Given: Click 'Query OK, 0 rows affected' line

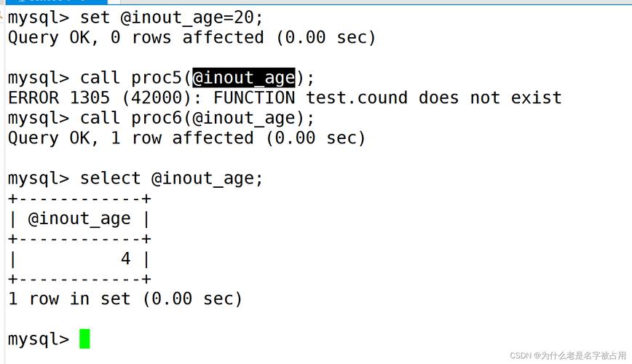Looking at the screenshot, I should tap(192, 38).
